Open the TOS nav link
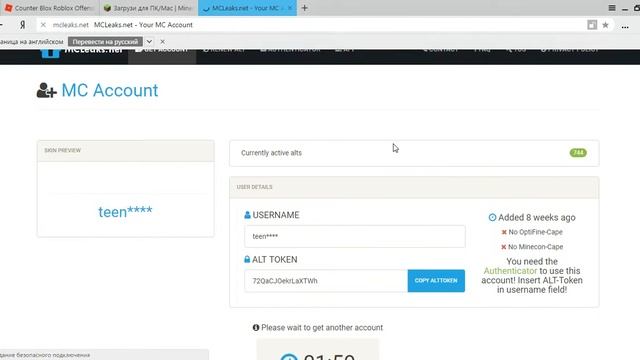Image resolution: width=640 pixels, height=360 pixels. point(516,51)
